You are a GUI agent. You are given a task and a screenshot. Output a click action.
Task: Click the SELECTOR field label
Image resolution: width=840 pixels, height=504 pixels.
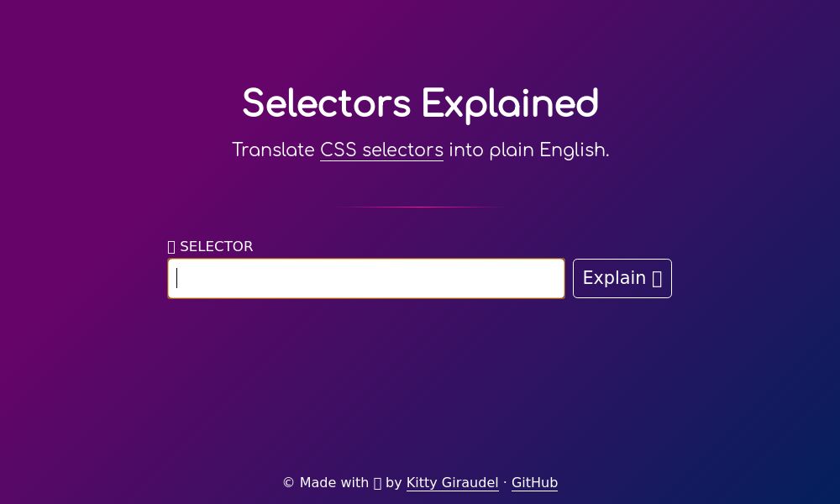[x=217, y=246]
